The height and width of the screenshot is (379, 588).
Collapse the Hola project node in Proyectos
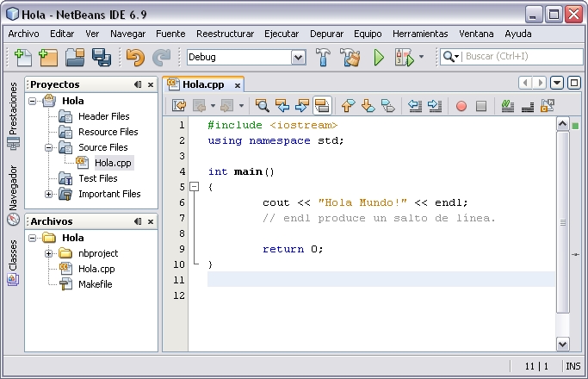point(33,101)
